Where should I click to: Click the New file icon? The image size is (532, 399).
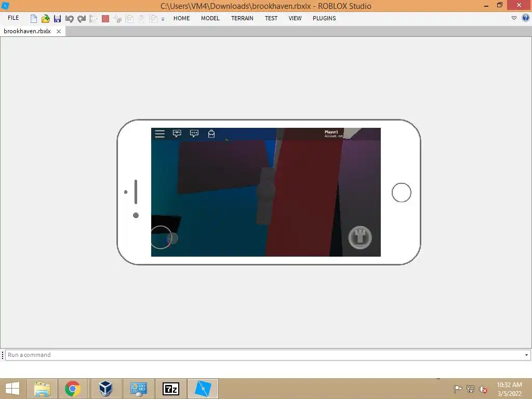(x=34, y=19)
